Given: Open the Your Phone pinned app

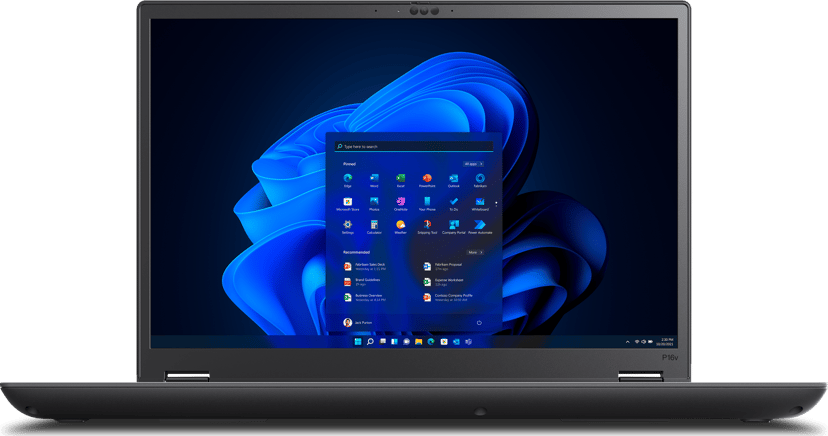Looking at the screenshot, I should 427,203.
